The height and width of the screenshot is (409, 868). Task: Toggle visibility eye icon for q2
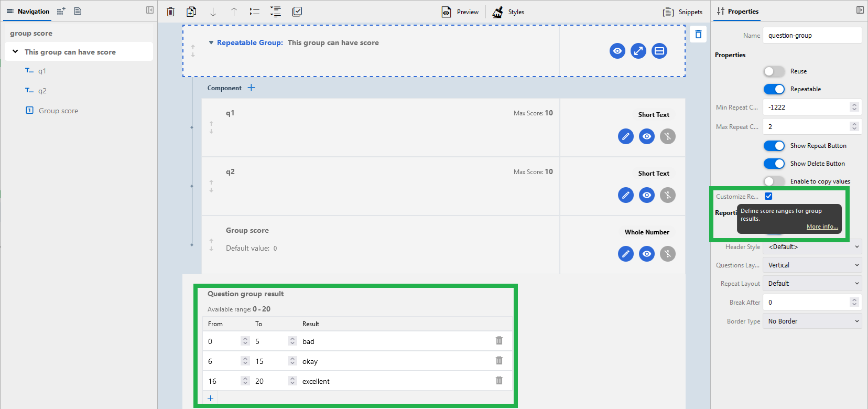click(646, 195)
